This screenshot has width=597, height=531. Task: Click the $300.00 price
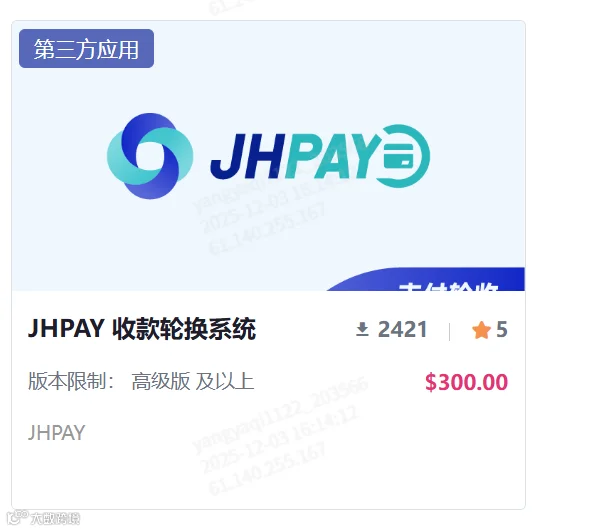(466, 382)
